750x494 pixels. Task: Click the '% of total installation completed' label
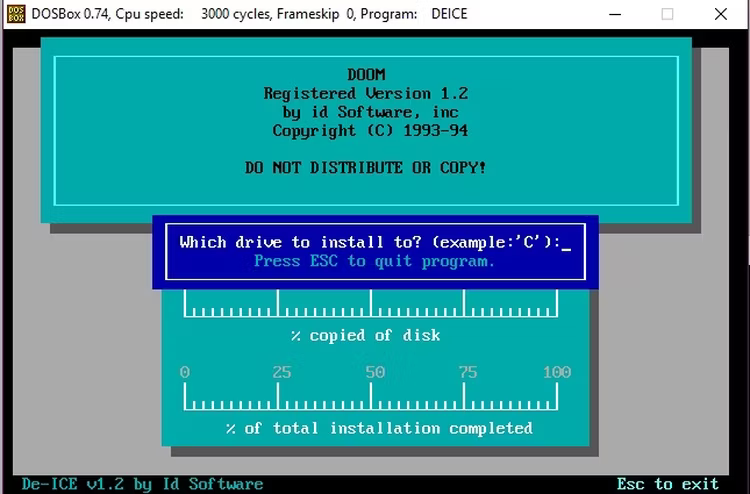(379, 428)
